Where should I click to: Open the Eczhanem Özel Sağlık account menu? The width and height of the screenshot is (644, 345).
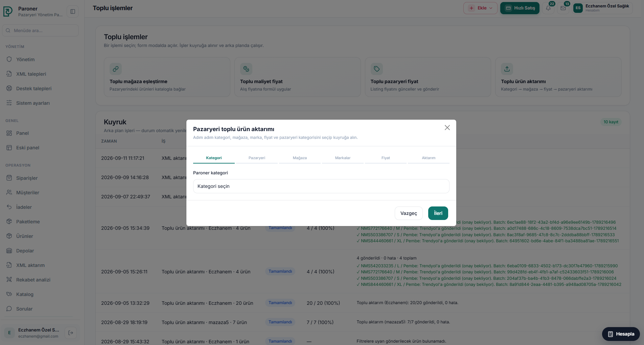602,8
